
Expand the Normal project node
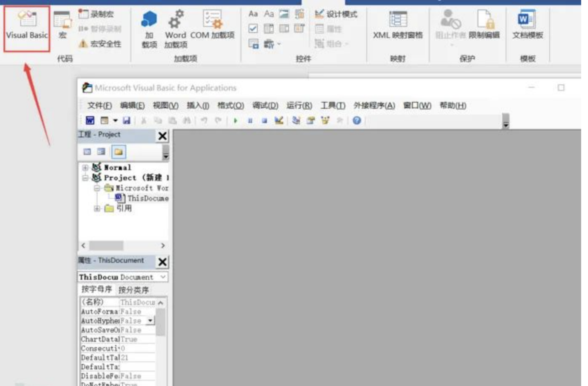coord(85,168)
